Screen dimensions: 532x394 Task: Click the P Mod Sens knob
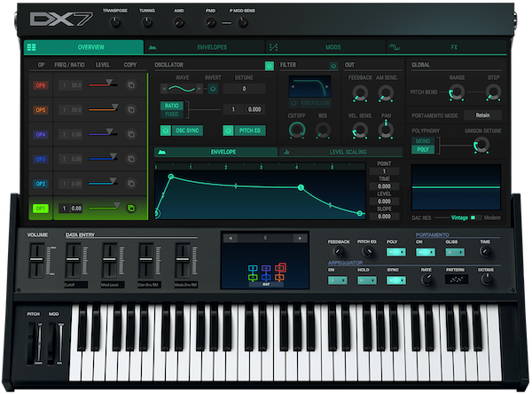(242, 23)
